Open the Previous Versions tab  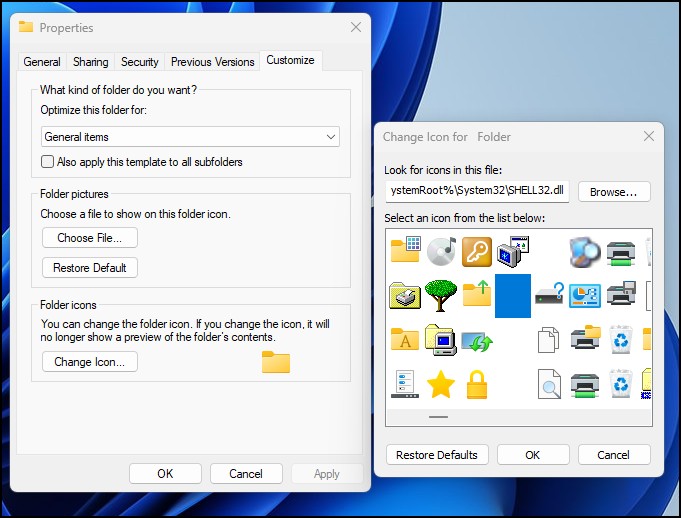click(x=212, y=62)
